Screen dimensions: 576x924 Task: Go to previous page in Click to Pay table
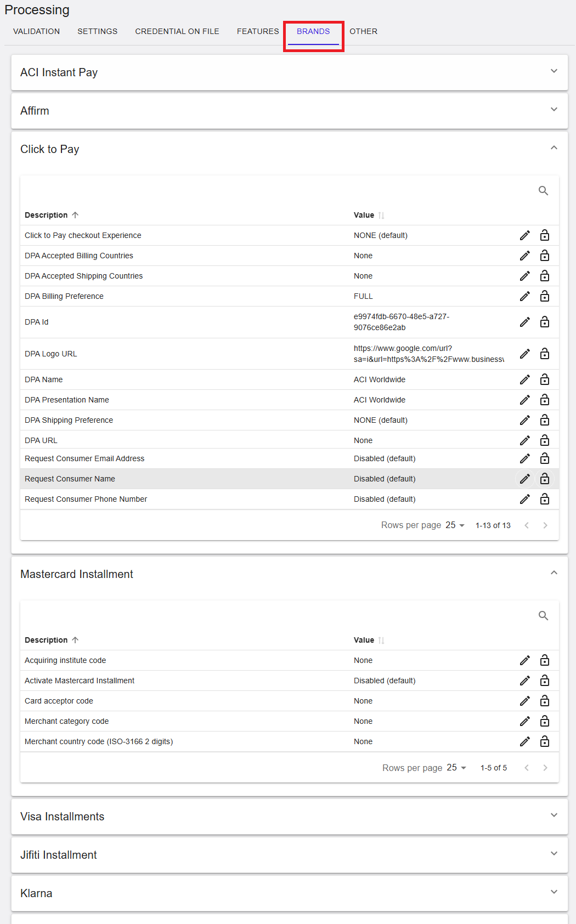click(x=527, y=525)
